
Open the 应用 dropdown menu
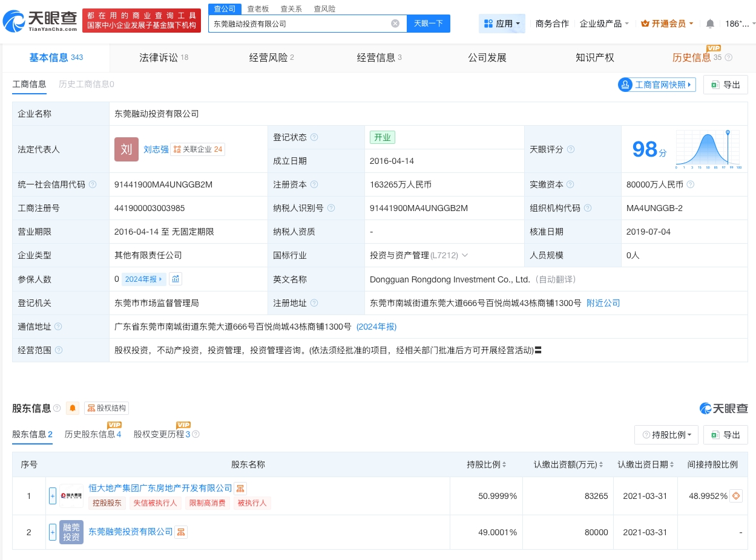coord(502,24)
